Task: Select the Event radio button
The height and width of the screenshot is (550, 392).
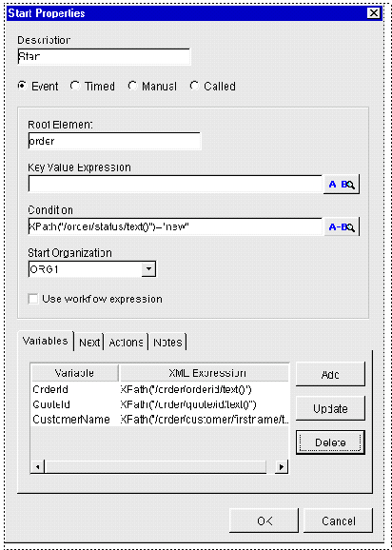Action: [x=23, y=86]
